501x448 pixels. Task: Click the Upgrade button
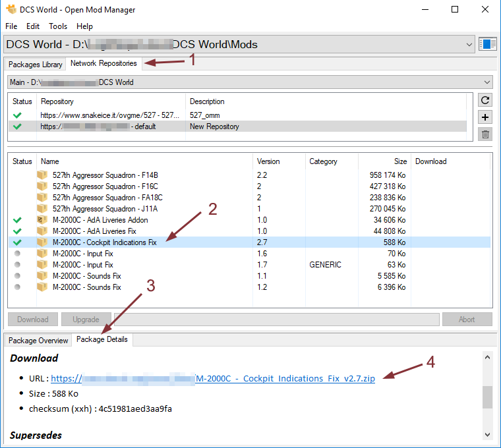click(x=86, y=320)
